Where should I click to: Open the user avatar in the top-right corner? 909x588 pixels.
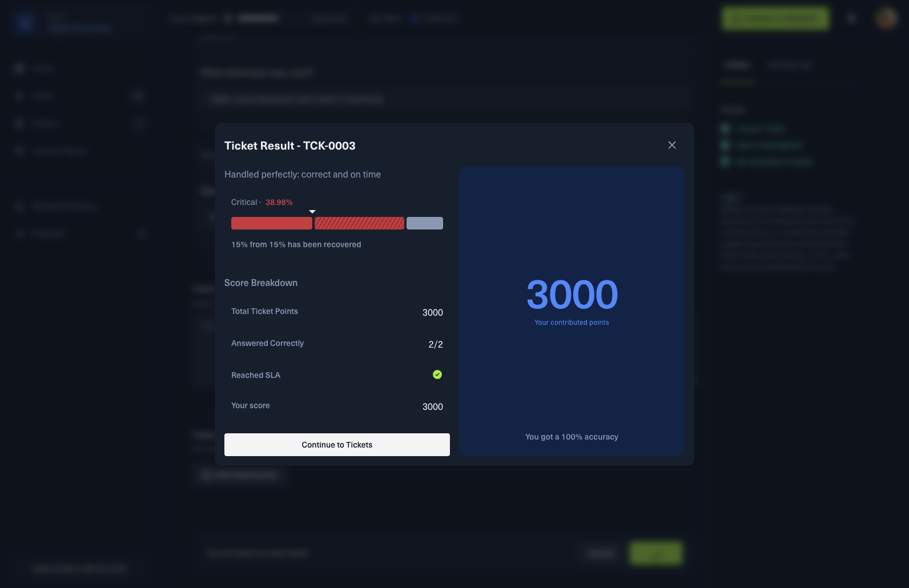(x=886, y=18)
